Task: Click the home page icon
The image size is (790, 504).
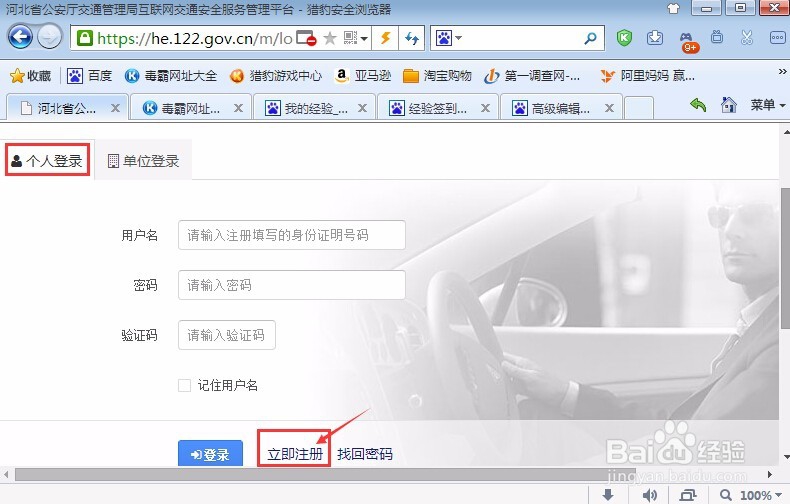Action: (729, 105)
